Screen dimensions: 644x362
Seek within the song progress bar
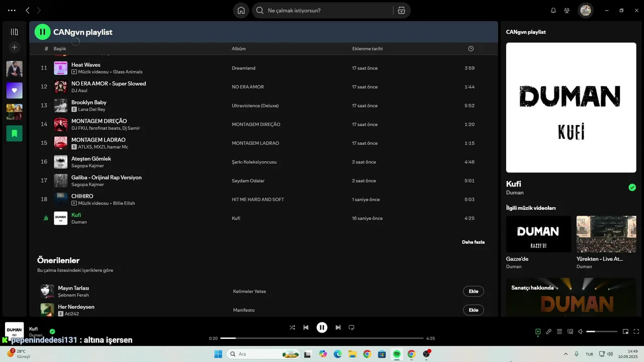[x=322, y=338]
